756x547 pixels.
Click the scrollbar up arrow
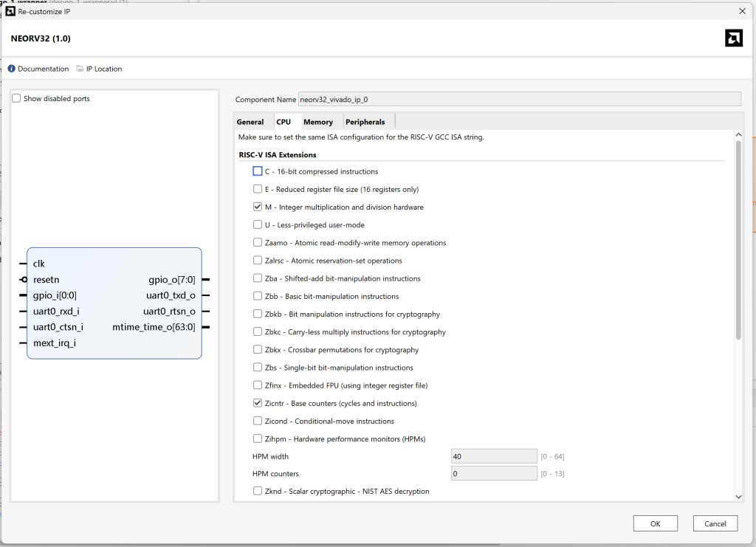pos(738,135)
